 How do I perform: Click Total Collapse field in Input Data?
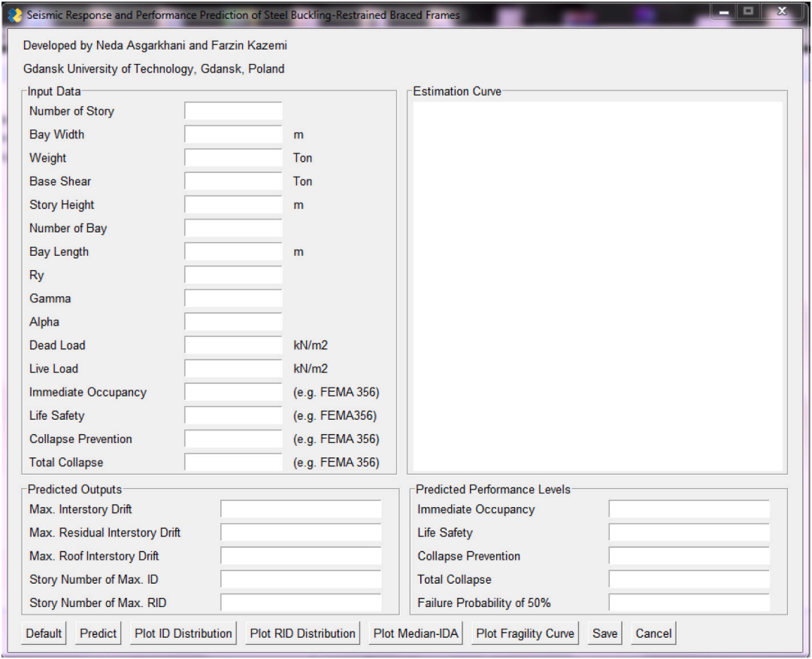coord(233,462)
